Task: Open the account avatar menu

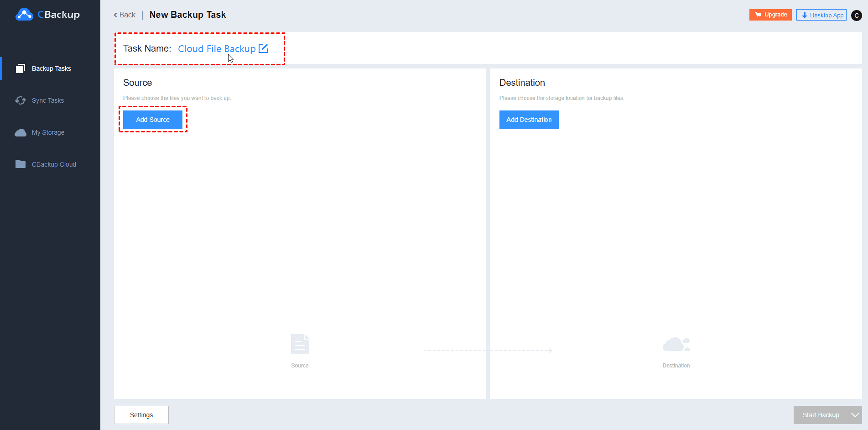Action: (857, 15)
